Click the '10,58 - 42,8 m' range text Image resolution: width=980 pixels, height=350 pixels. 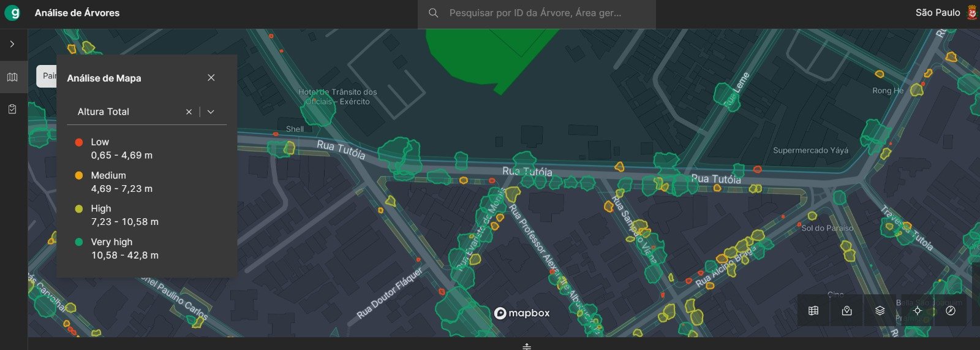(125, 256)
